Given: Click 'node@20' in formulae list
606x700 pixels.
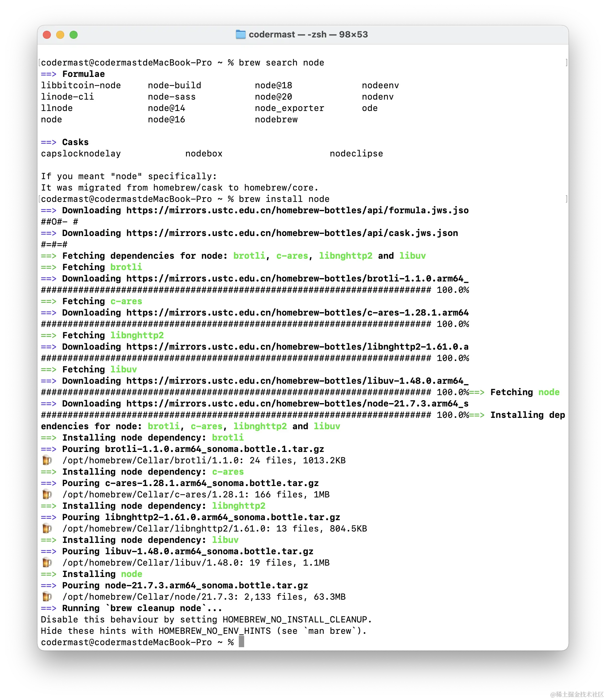Looking at the screenshot, I should point(274,97).
